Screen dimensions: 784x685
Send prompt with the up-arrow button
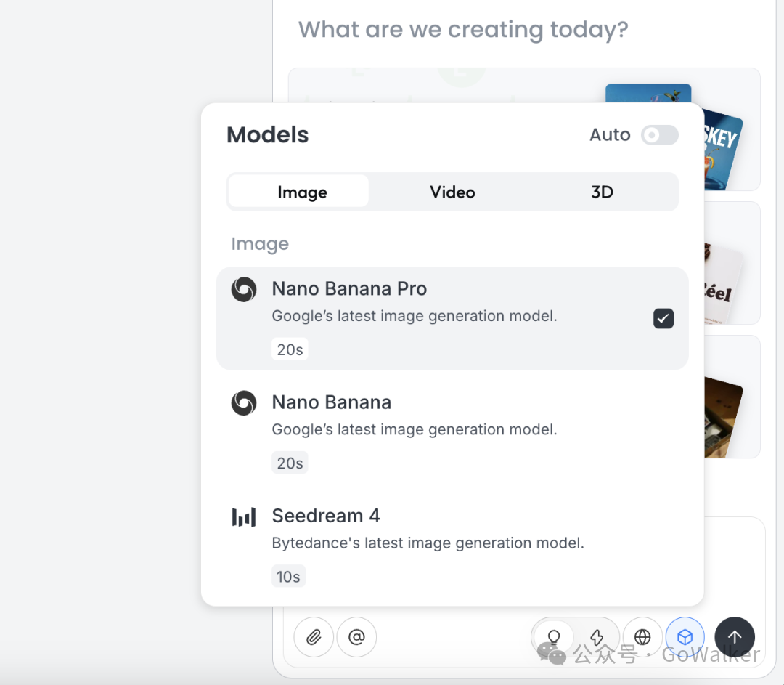[x=735, y=637]
